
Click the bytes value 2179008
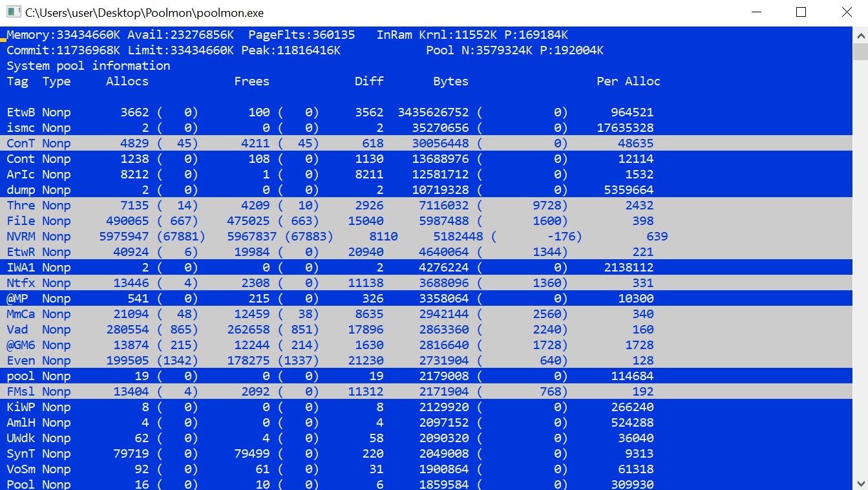[443, 376]
